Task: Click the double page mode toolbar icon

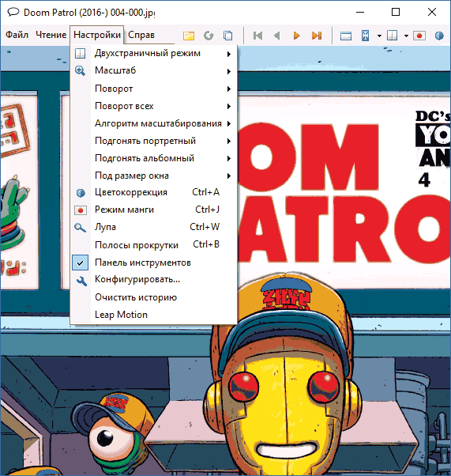Action: [393, 36]
